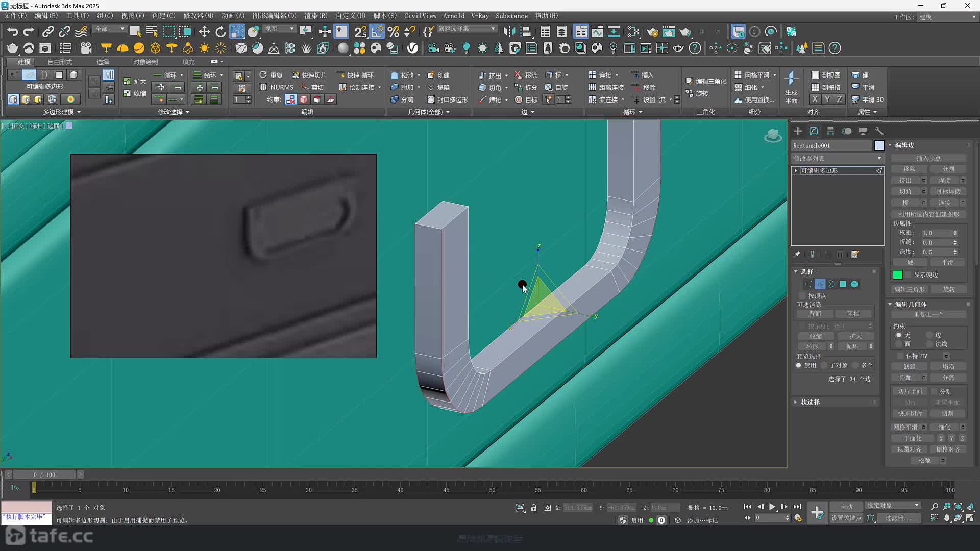Click the Target Weld button
This screenshot has width=980, height=551.
[x=948, y=191]
